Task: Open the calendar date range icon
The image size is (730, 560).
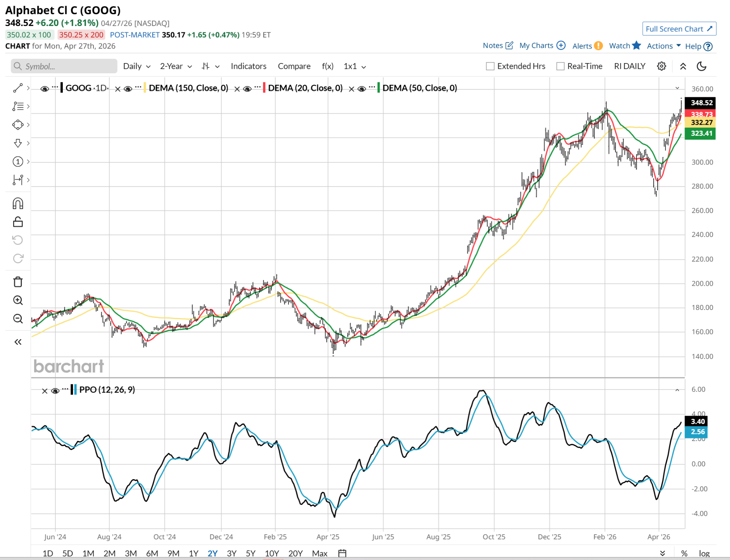Action: coord(342,553)
